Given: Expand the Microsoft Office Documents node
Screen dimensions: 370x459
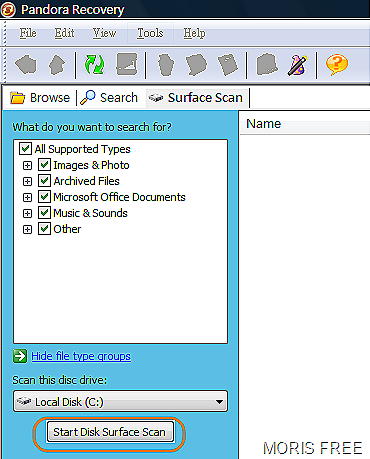Looking at the screenshot, I should point(27,197).
